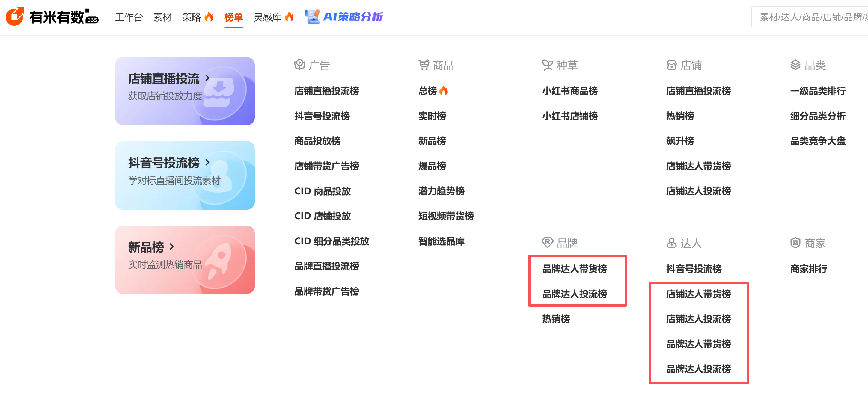
Task: Open 总榜 under 商品 column
Action: [428, 91]
